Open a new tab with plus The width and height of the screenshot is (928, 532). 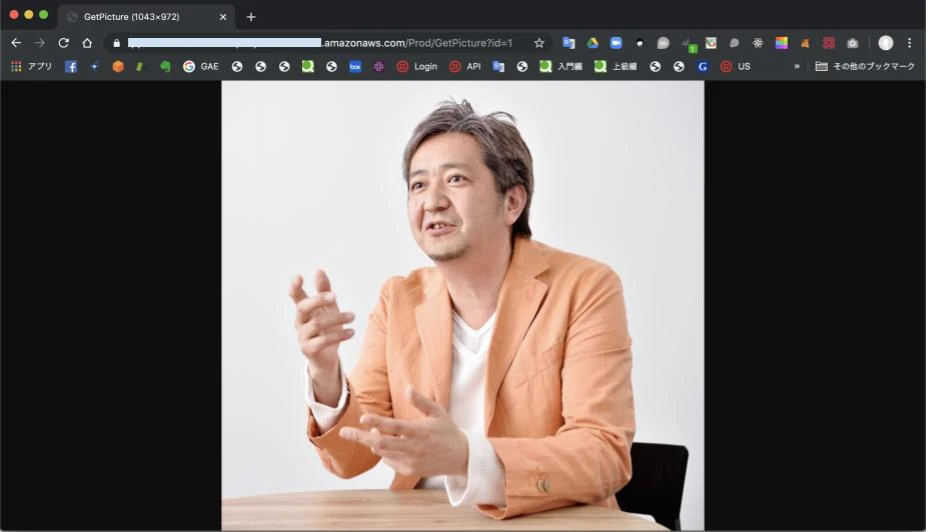pos(251,17)
